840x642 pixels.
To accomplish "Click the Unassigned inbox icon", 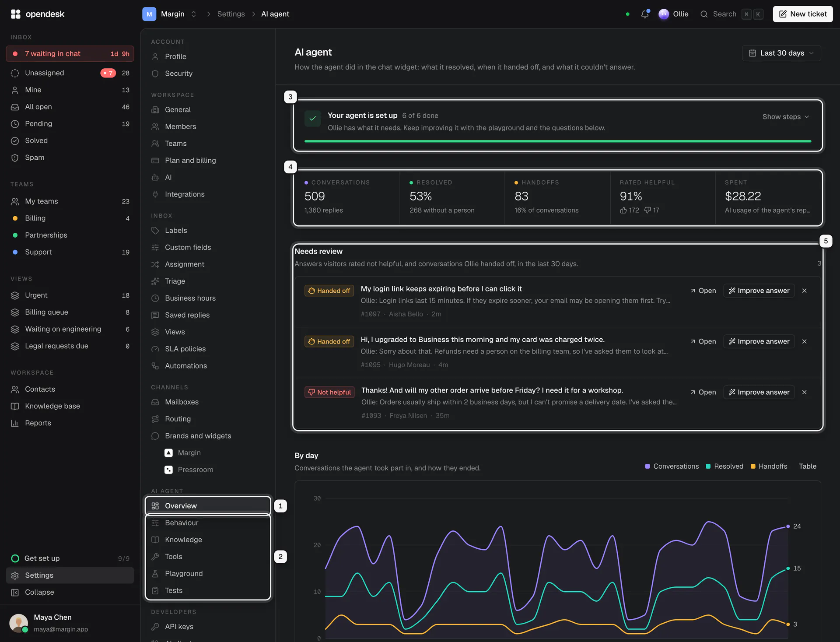I will [15, 73].
